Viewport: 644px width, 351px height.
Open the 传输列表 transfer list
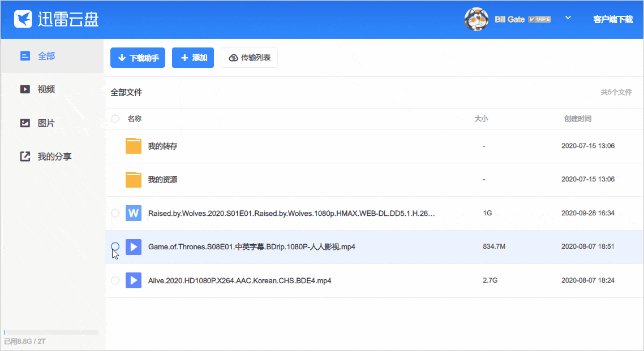[249, 58]
